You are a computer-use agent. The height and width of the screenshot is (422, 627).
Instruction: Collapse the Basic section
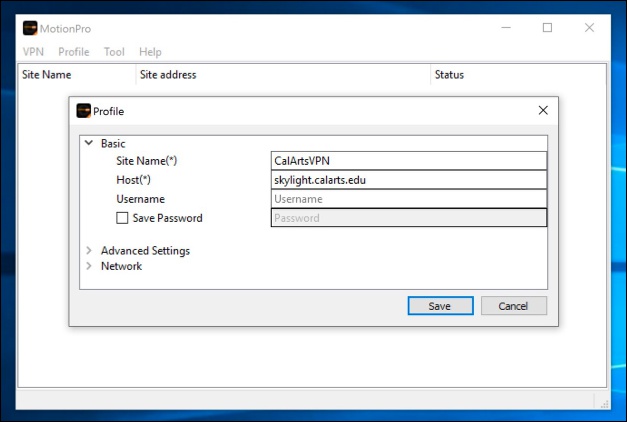point(89,143)
